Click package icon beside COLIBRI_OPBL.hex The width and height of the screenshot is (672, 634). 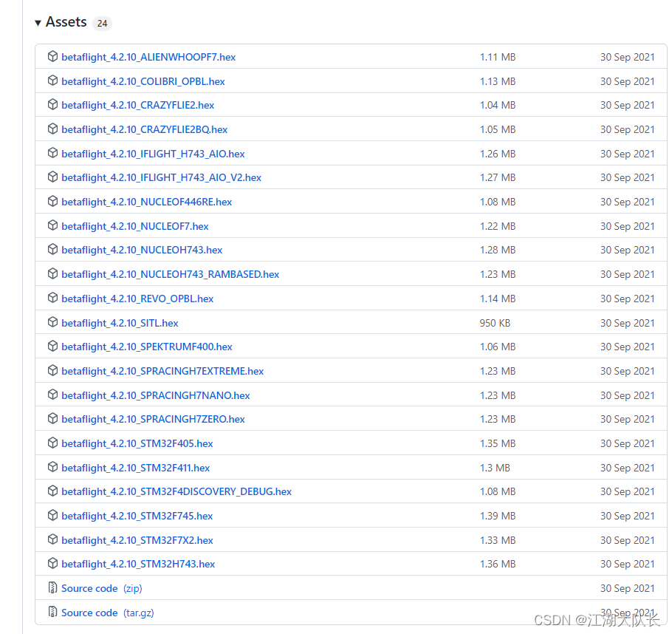(x=52, y=81)
